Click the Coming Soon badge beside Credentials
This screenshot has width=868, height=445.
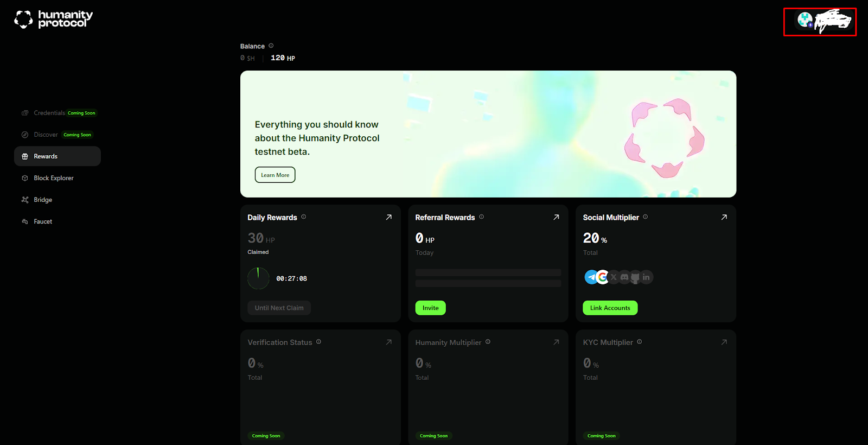pos(81,113)
